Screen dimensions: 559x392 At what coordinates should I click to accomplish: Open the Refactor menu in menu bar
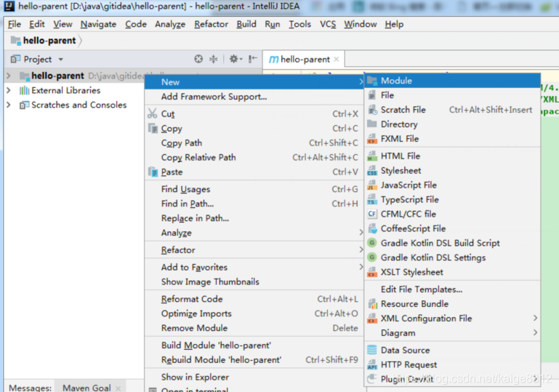[x=211, y=24]
